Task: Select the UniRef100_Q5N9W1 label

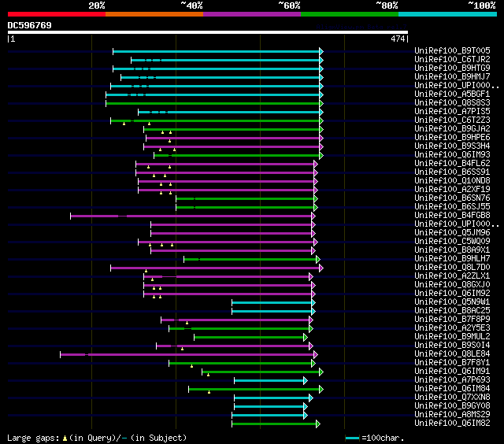Action: coord(452,302)
